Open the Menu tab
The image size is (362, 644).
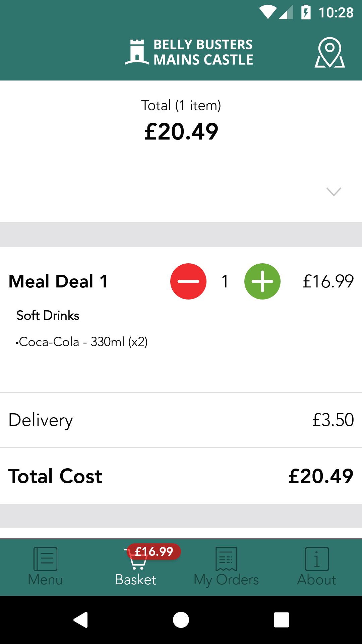(x=45, y=567)
